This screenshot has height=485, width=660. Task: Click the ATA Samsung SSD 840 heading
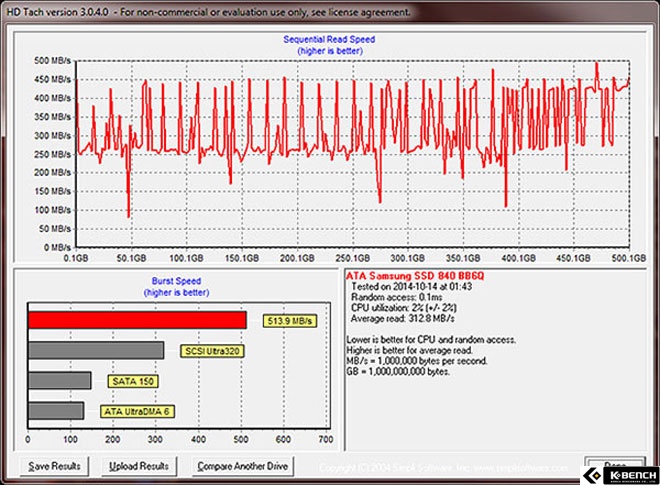pyautogui.click(x=415, y=276)
